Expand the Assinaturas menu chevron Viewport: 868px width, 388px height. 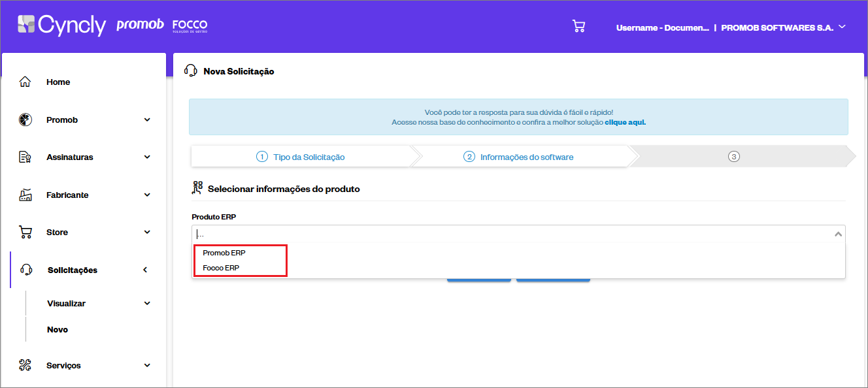coord(147,157)
